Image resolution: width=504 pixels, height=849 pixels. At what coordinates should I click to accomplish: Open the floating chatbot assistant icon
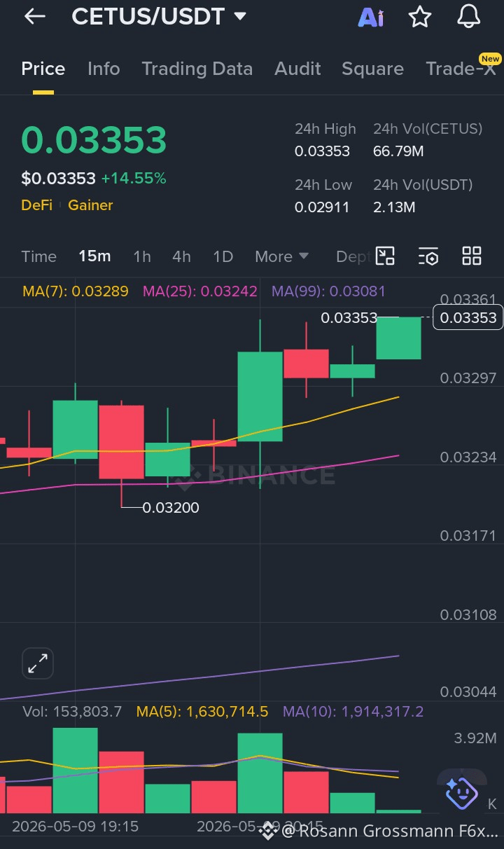tap(461, 792)
